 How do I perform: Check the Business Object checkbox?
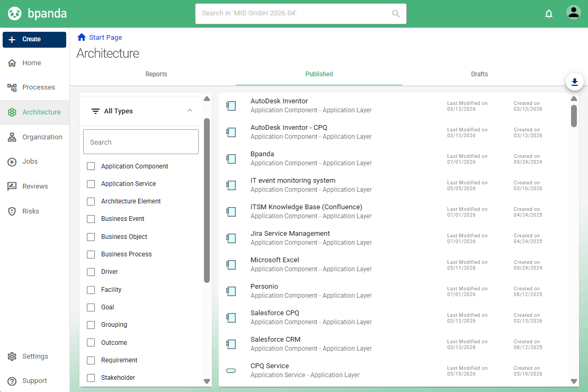coord(91,237)
